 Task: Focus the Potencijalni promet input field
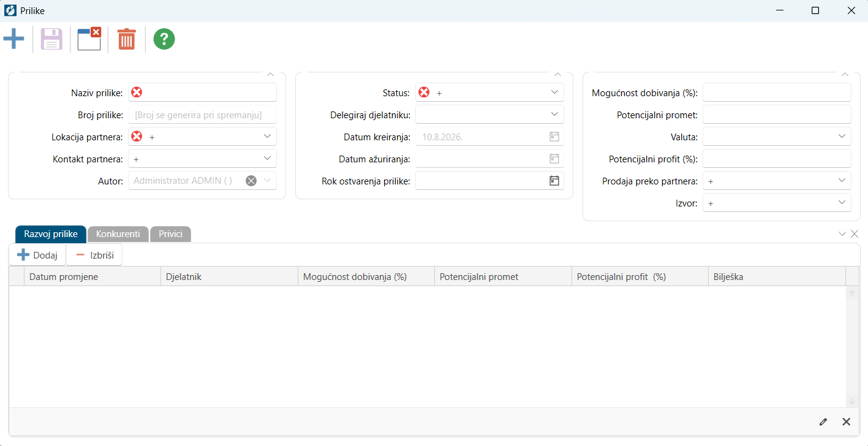point(777,115)
